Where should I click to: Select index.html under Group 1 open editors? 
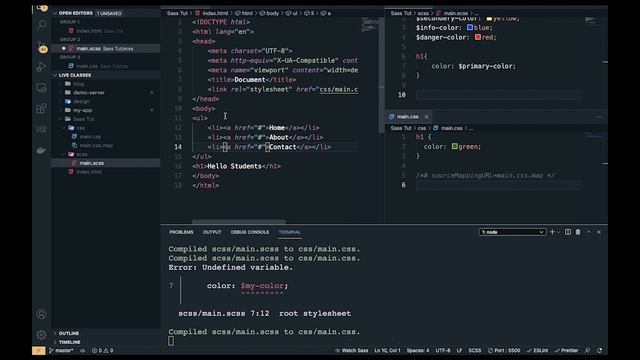(x=105, y=31)
